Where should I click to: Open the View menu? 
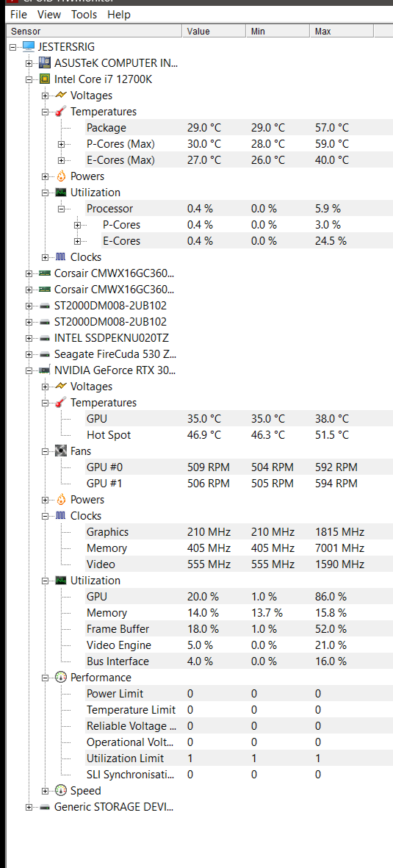tap(49, 15)
